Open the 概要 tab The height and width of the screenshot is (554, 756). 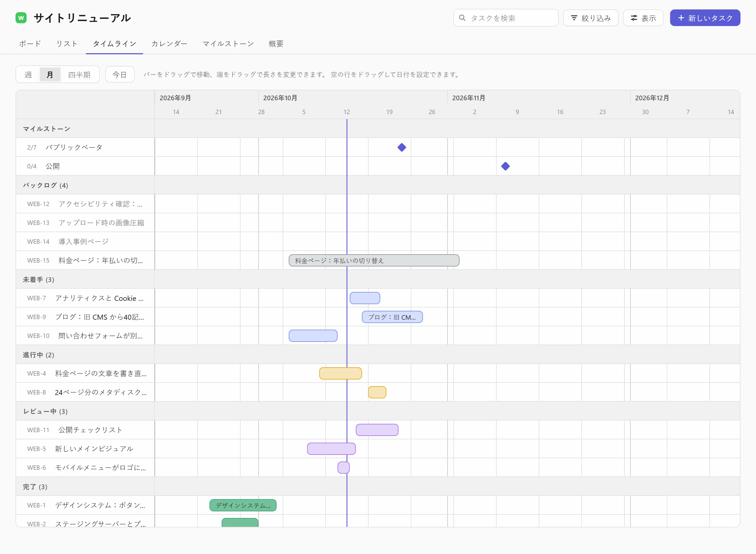tap(276, 43)
